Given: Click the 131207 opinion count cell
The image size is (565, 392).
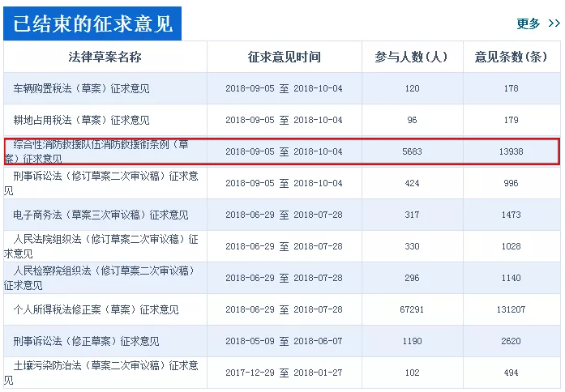Looking at the screenshot, I should click(511, 309).
